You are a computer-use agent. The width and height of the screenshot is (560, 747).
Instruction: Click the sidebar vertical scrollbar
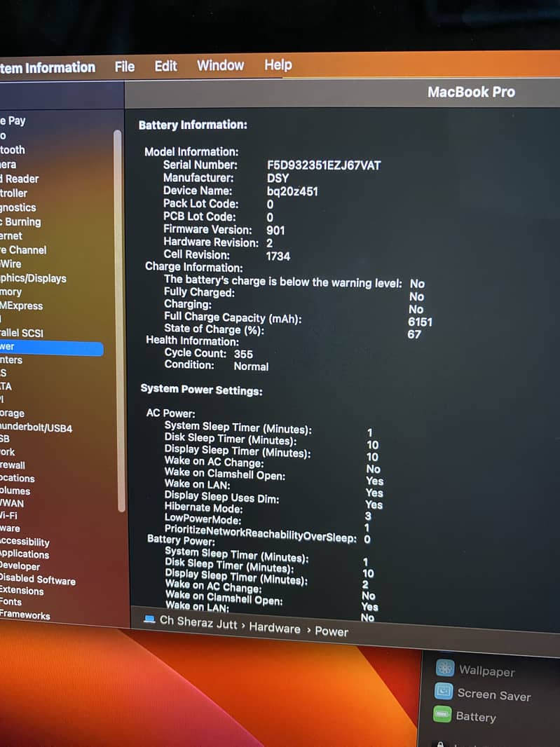point(118,320)
